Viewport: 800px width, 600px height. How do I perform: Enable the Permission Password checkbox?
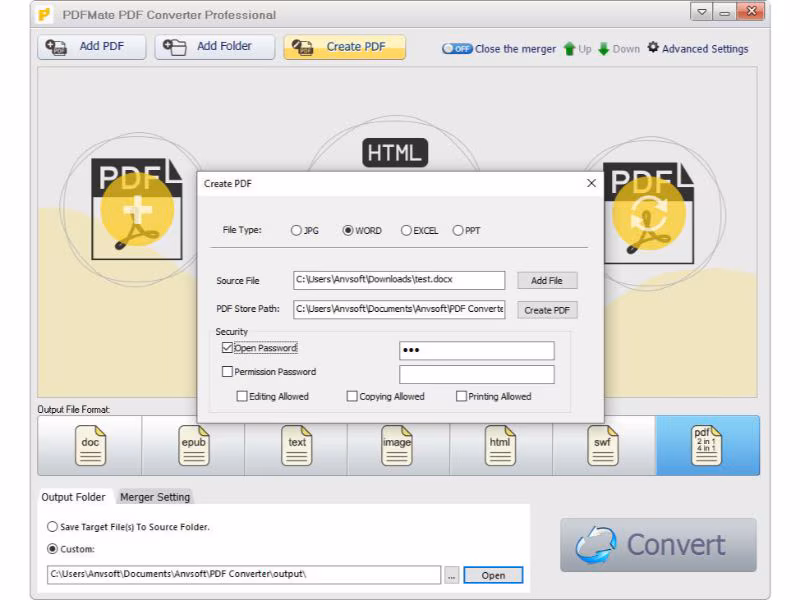point(228,371)
